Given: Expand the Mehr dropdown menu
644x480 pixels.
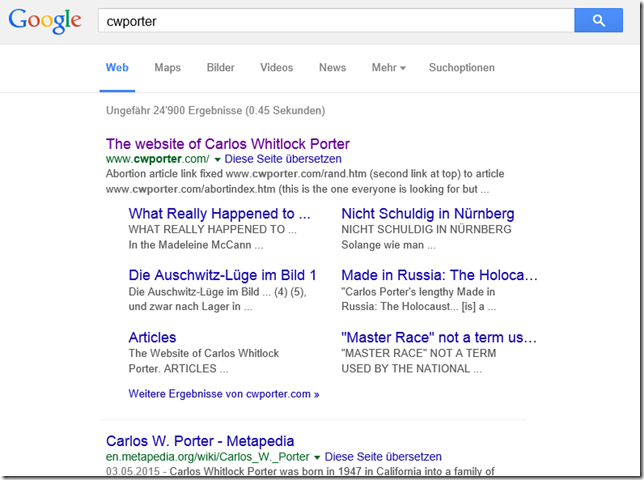Looking at the screenshot, I should (388, 68).
